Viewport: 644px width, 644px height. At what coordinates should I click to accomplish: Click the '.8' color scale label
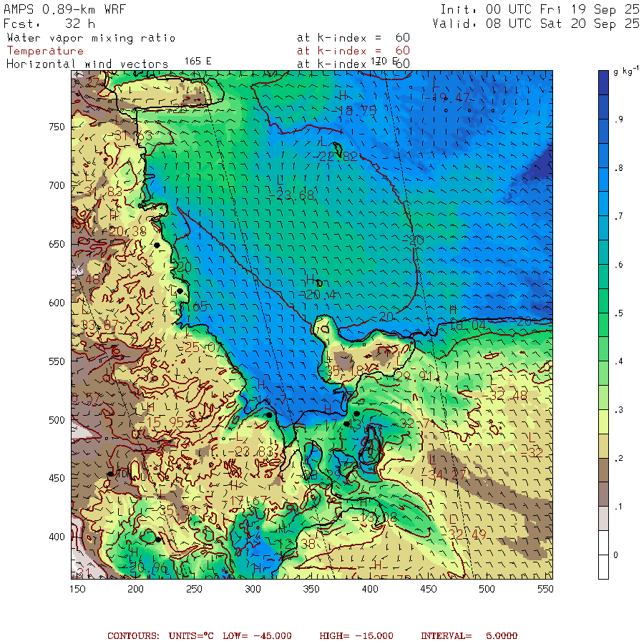[x=618, y=167]
